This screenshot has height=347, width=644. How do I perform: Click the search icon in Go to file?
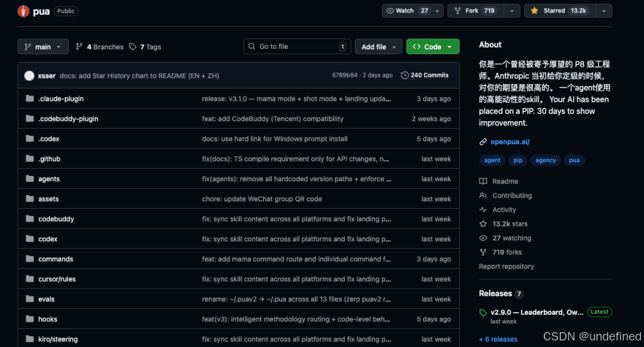[x=252, y=47]
